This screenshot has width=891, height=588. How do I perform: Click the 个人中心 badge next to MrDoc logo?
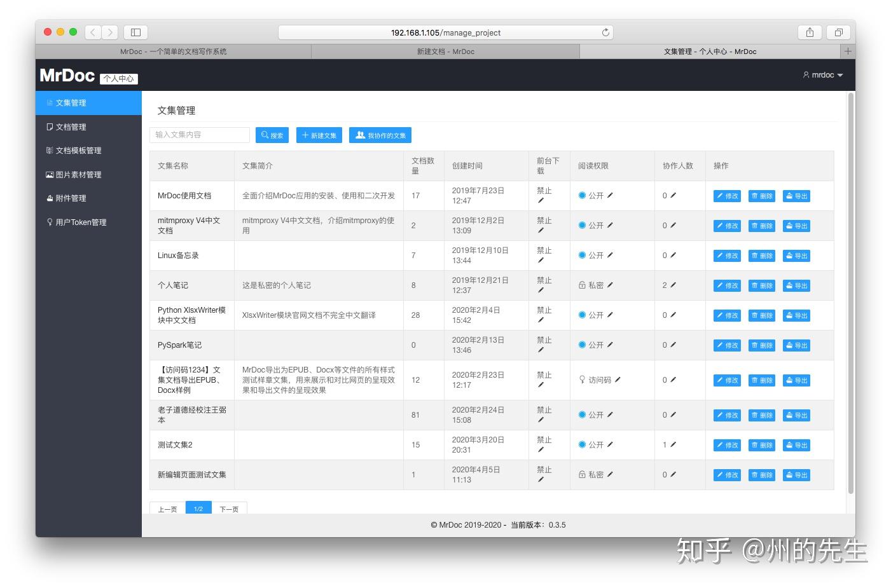pos(118,79)
